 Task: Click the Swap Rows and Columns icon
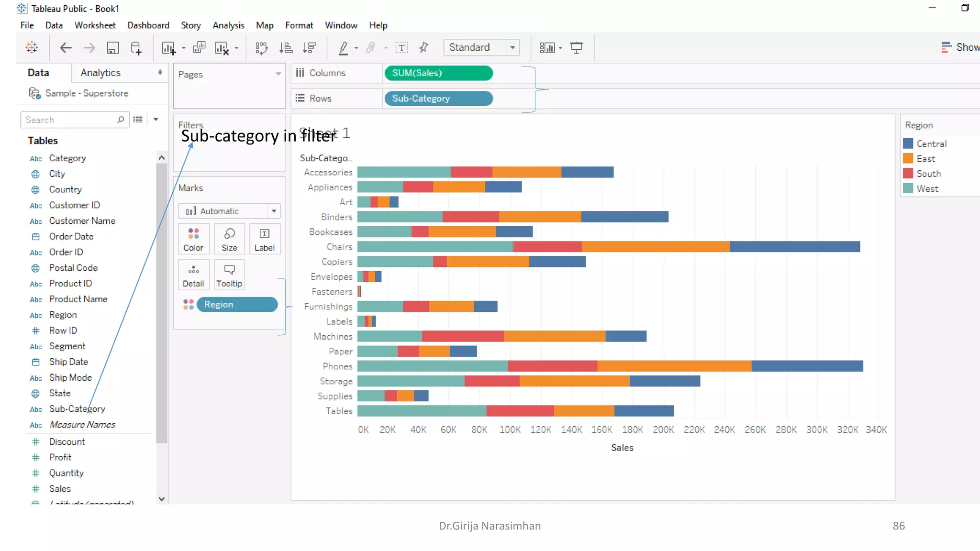[x=261, y=48]
